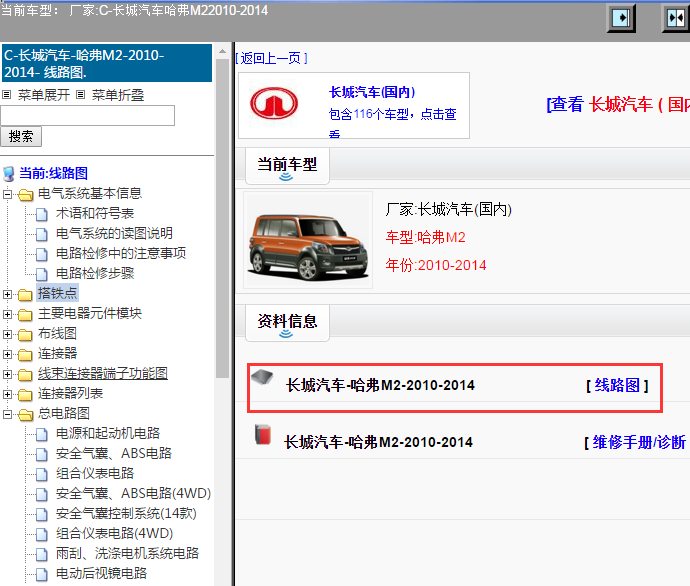690x586 pixels.
Task: Open the 包含116个车型 view link
Action: pyautogui.click(x=393, y=114)
